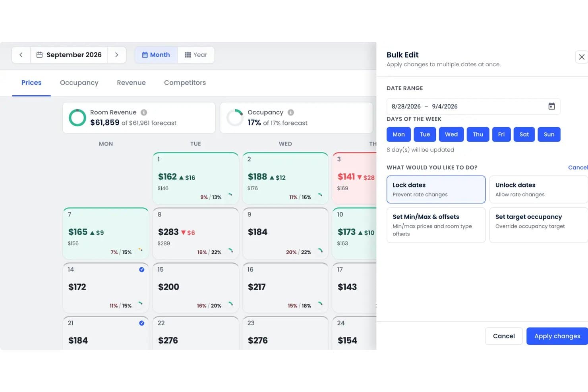Screen dimensions: 588x392
Task: Choose Set target occupancy option
Action: point(538,225)
